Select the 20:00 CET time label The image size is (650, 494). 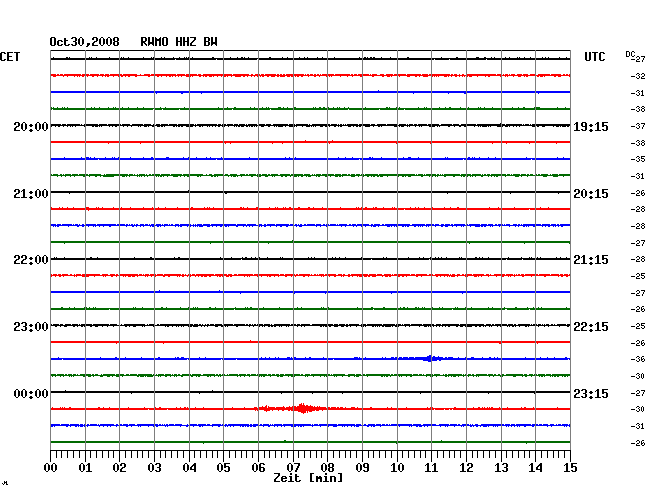coord(31,126)
